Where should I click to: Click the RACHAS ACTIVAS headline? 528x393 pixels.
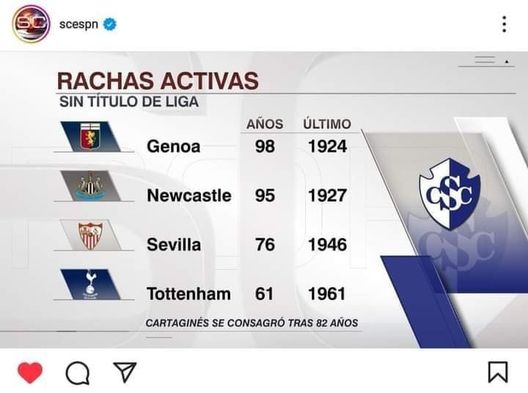[x=158, y=81]
